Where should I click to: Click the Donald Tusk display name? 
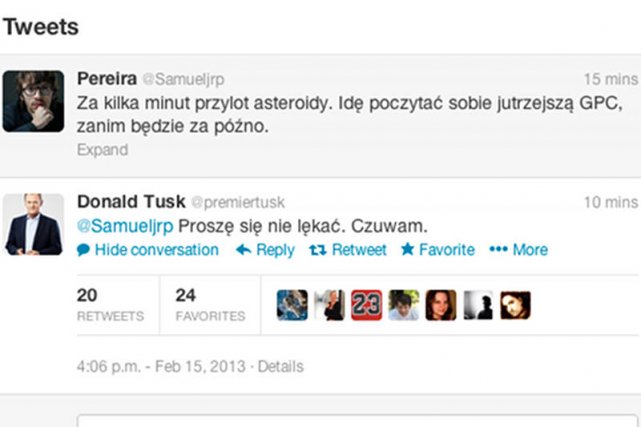(131, 201)
